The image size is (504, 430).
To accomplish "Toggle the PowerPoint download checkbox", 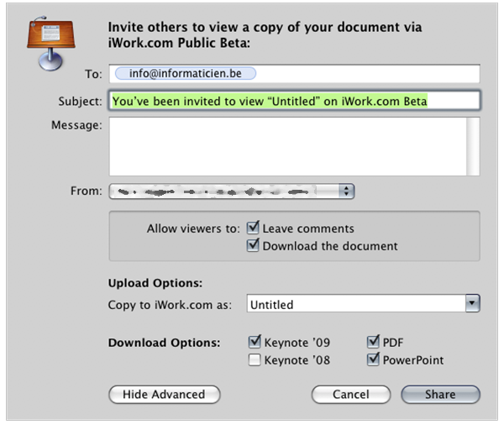I will pos(373,360).
